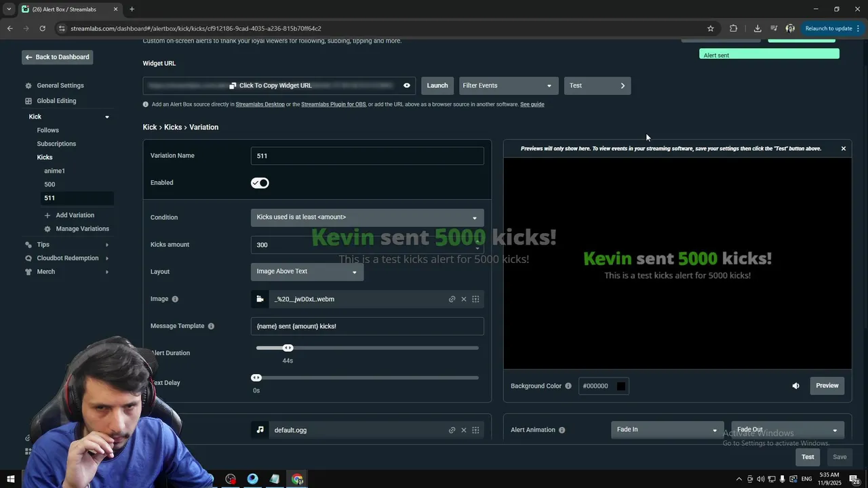Open the Windows Start menu
868x488 pixels.
point(11,479)
